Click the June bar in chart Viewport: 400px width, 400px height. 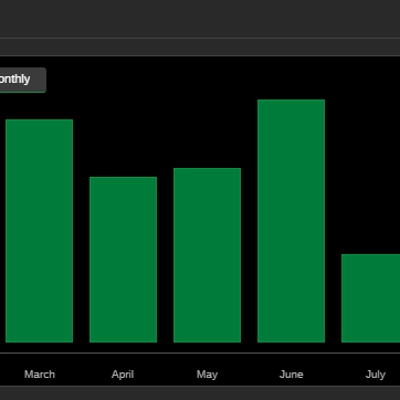coord(291,221)
